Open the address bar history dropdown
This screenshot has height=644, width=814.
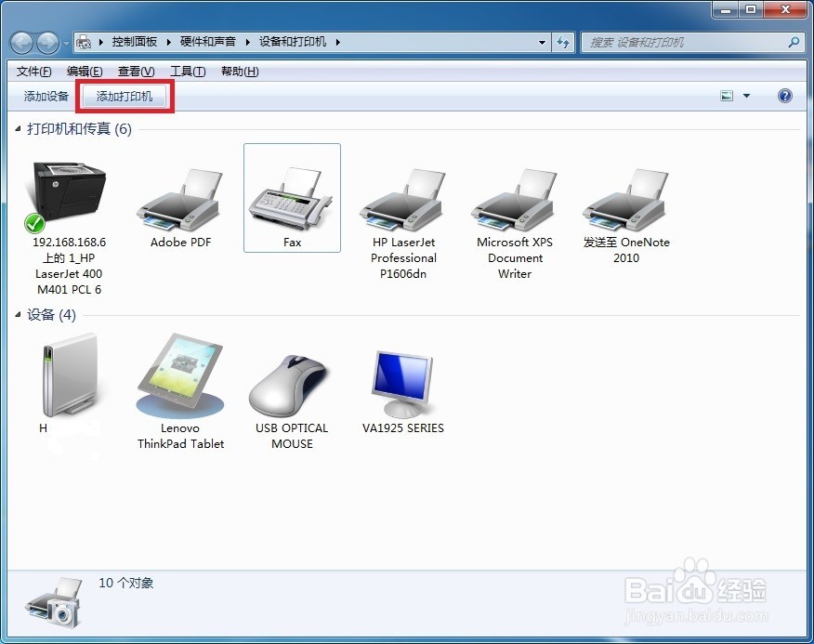point(542,42)
